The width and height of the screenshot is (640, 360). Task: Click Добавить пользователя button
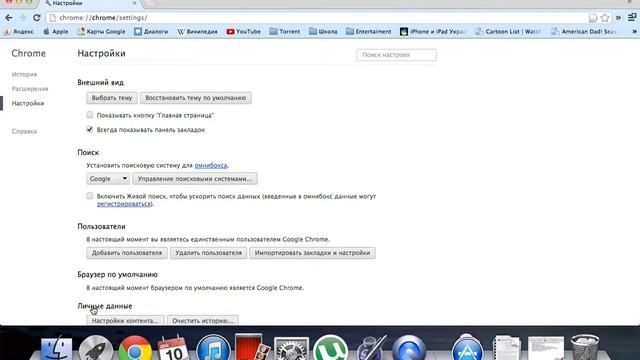click(127, 253)
